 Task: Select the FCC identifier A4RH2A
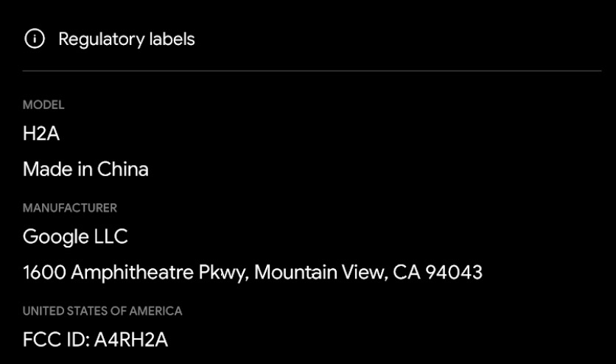[131, 340]
